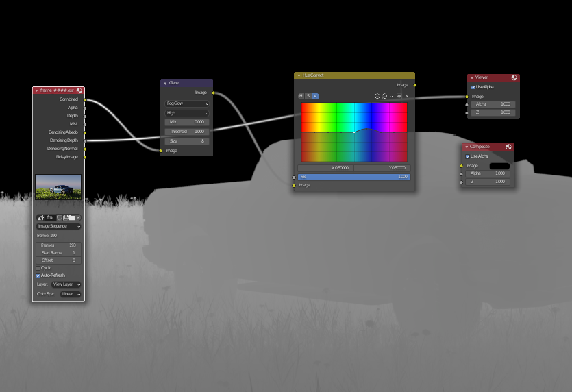Open the curve tools checkmark menu

[391, 96]
